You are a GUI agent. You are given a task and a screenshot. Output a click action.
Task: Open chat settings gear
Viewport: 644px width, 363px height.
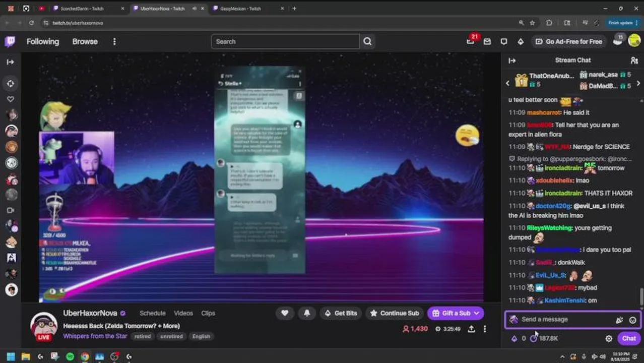click(609, 339)
